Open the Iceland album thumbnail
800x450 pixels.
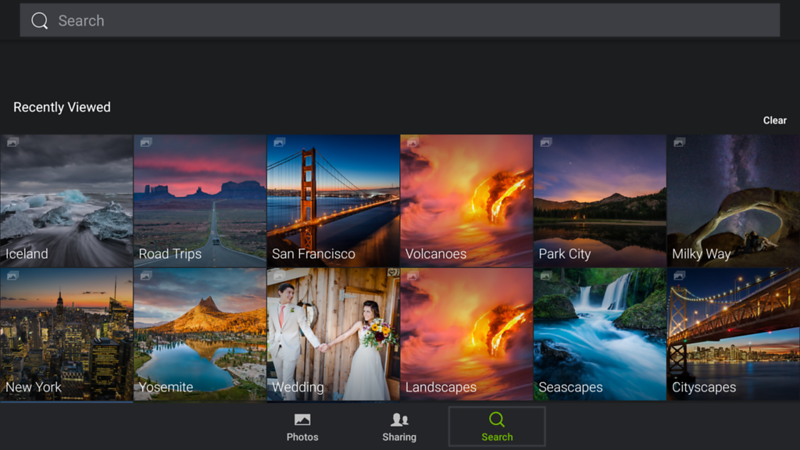click(x=66, y=201)
